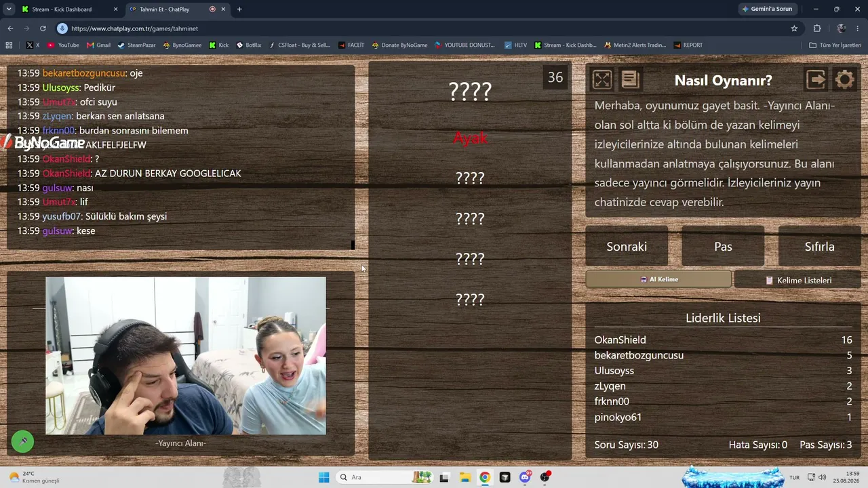The image size is (868, 488).
Task: Click the fullscreen expand icon in game panel
Action: (x=602, y=80)
